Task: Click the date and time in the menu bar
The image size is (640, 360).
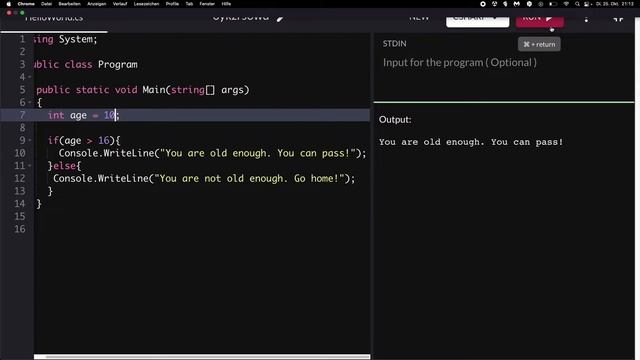Action: (x=615, y=4)
